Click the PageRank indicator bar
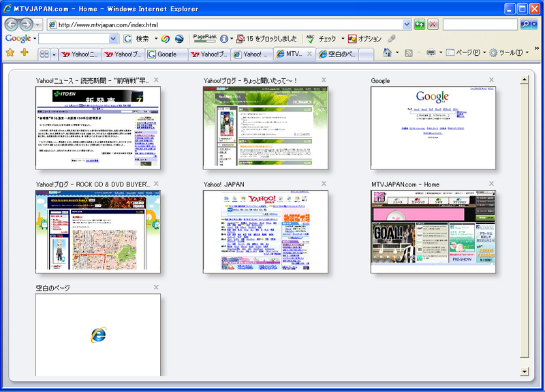 pos(205,38)
